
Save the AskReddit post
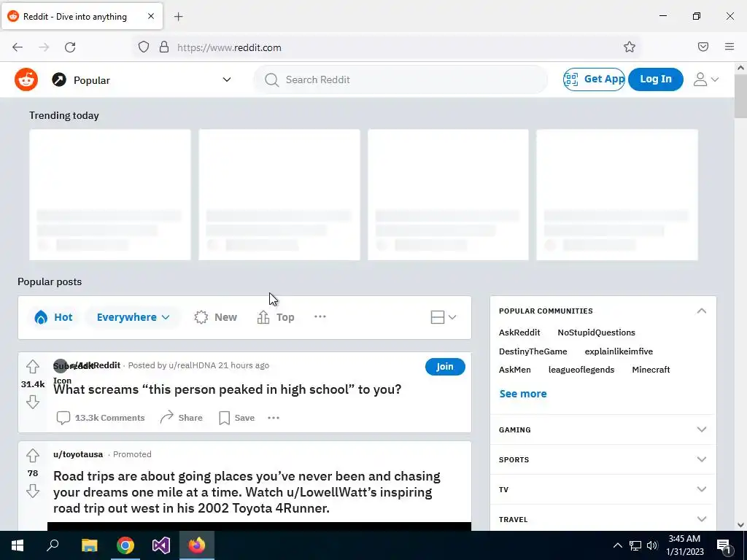click(237, 418)
